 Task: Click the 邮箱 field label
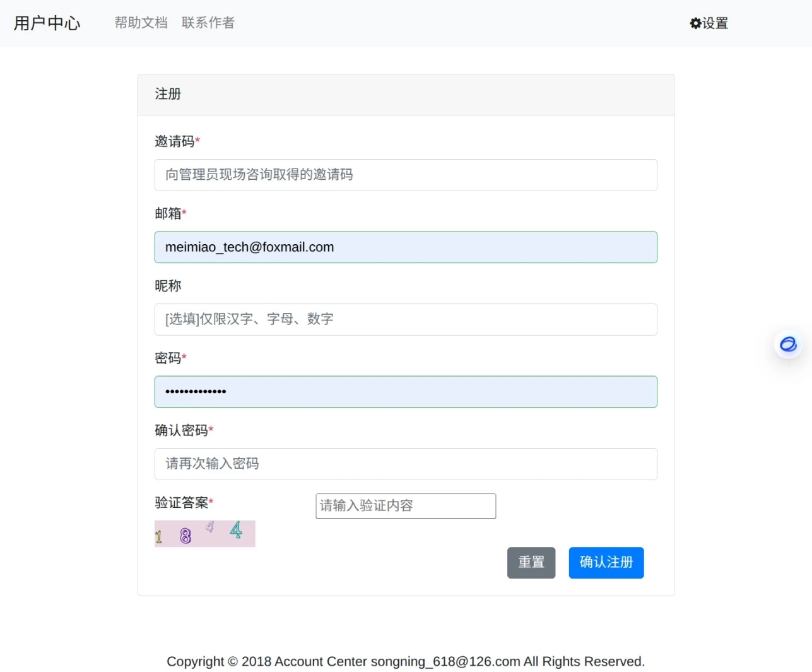tap(168, 214)
